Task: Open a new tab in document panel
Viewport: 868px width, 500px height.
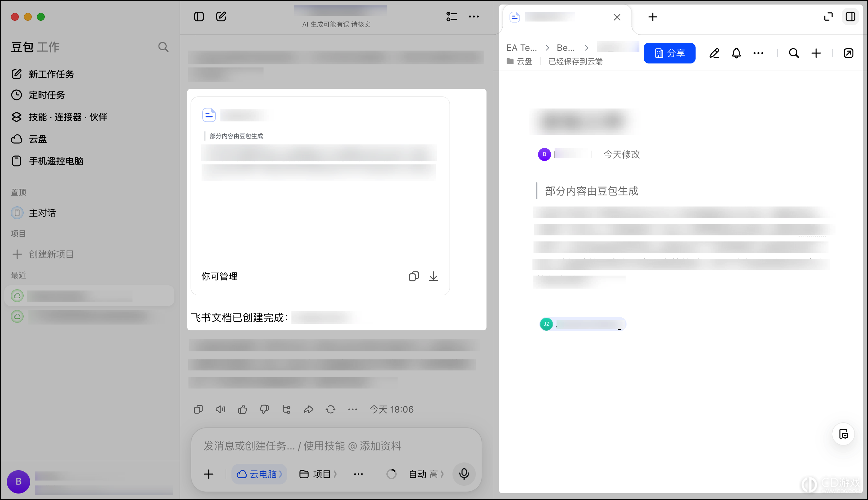Action: click(652, 17)
